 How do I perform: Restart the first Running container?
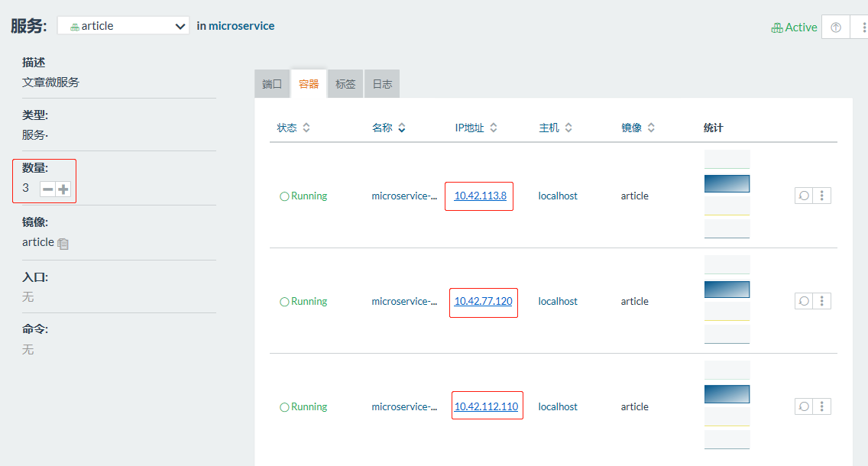point(802,196)
